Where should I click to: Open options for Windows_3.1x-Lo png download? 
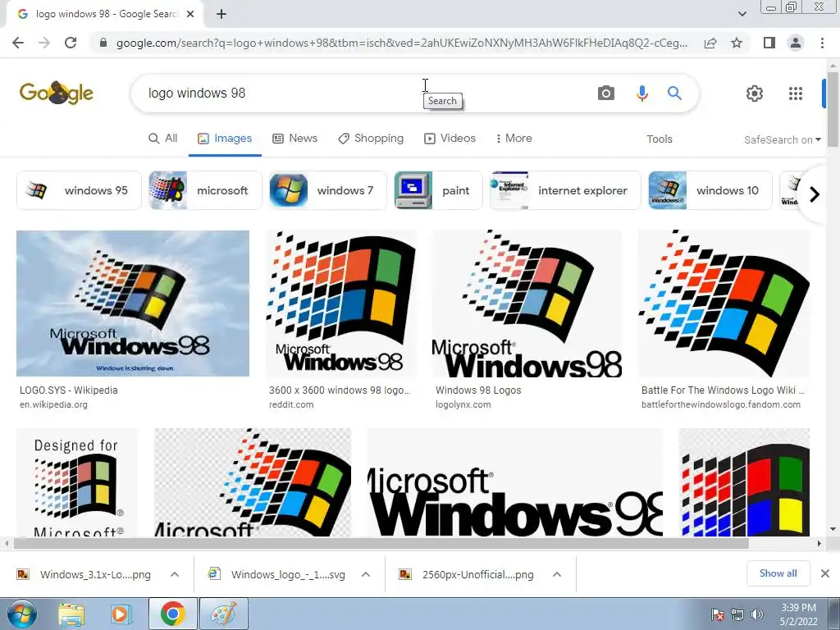[175, 574]
